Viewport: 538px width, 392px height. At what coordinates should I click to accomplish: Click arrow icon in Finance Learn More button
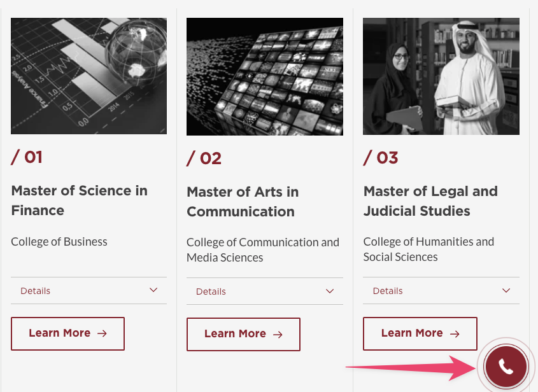(x=102, y=333)
